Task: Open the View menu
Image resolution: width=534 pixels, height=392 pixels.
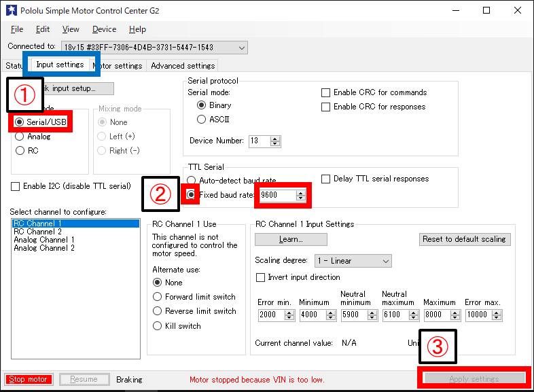Action: click(x=71, y=29)
